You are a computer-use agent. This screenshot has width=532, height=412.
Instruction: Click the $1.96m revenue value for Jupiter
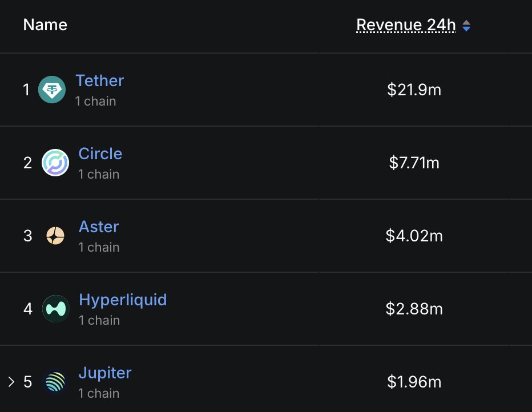[414, 382]
